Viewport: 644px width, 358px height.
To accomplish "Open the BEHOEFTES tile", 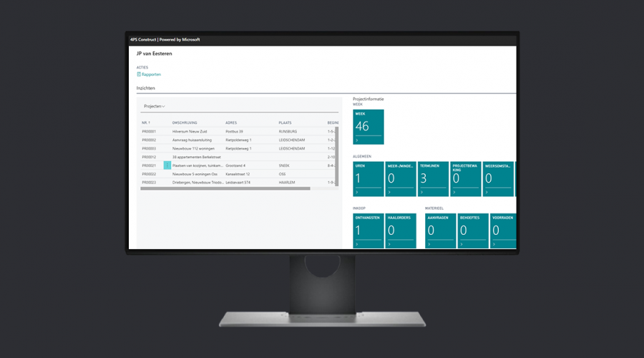I will [x=473, y=231].
